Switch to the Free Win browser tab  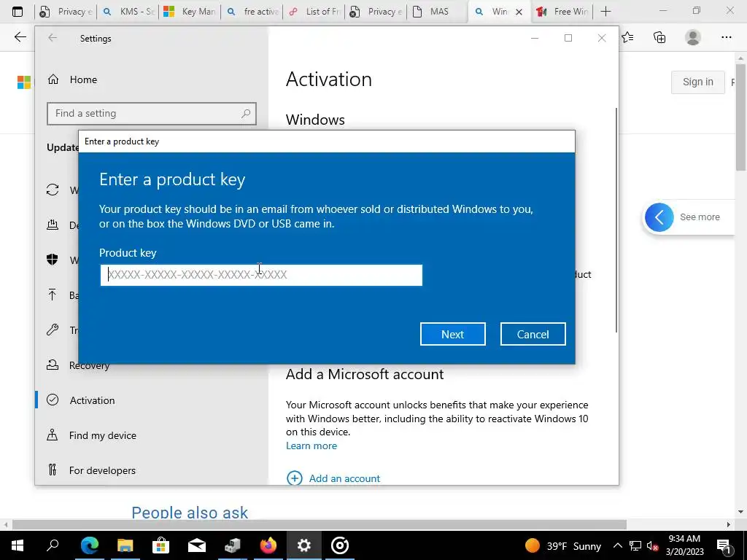click(x=562, y=12)
